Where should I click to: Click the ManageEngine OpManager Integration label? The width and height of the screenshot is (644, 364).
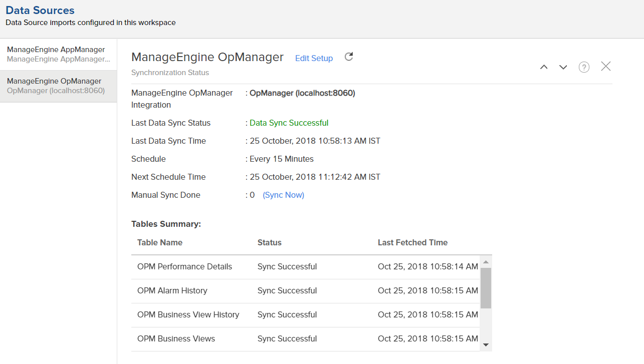pyautogui.click(x=182, y=99)
